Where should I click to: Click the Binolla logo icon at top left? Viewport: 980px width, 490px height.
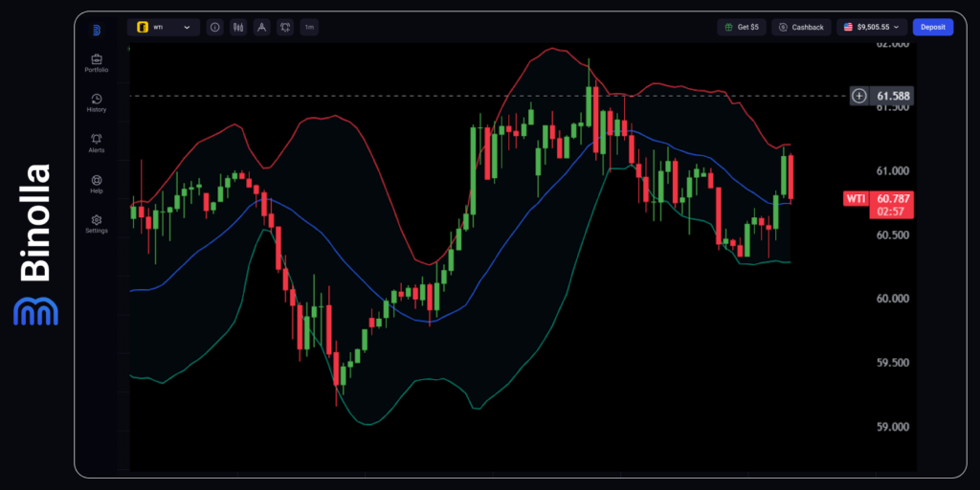tap(97, 30)
